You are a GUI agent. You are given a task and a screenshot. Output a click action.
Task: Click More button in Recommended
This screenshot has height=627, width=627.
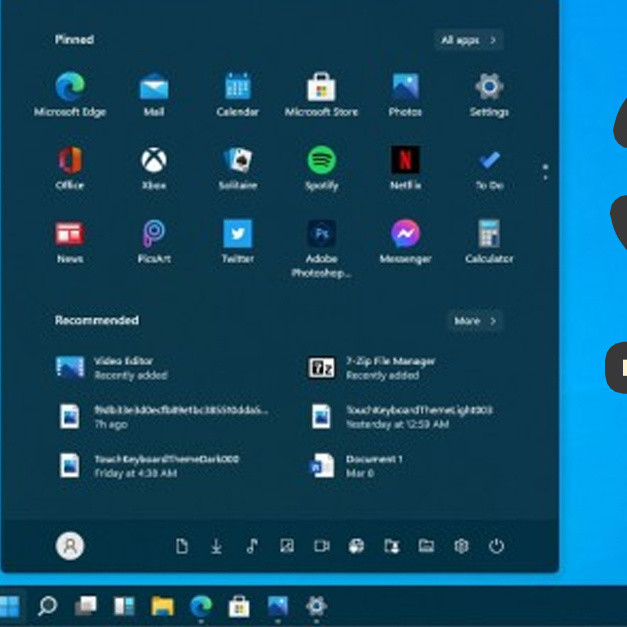(x=475, y=321)
